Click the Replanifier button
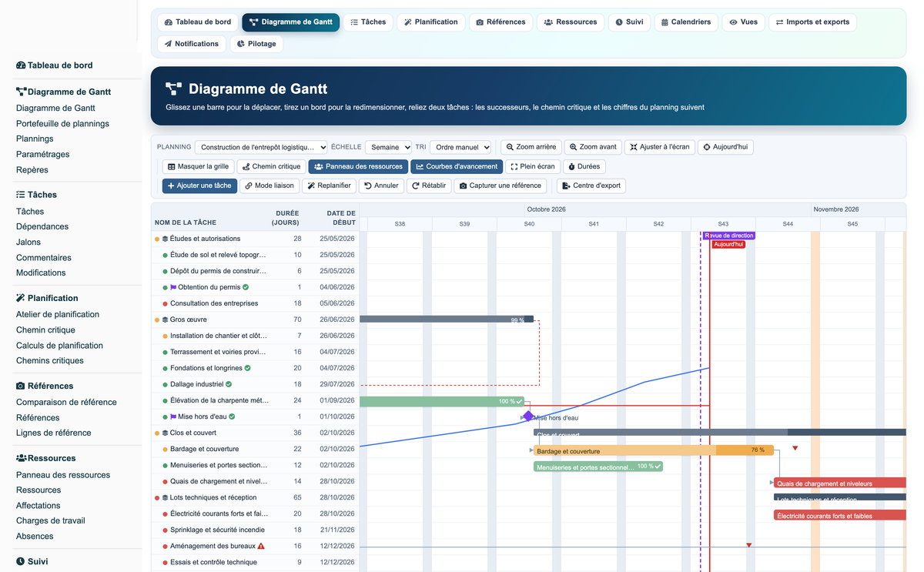924x572 pixels. tap(329, 186)
